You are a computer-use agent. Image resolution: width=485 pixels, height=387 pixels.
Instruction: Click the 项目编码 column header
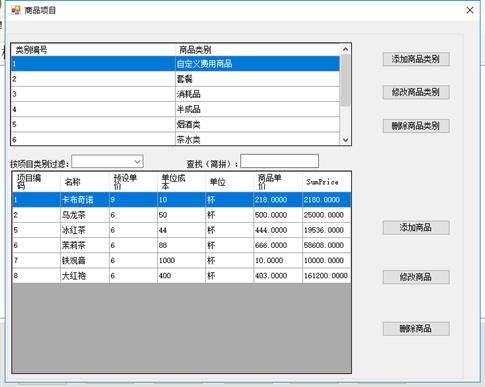36,182
